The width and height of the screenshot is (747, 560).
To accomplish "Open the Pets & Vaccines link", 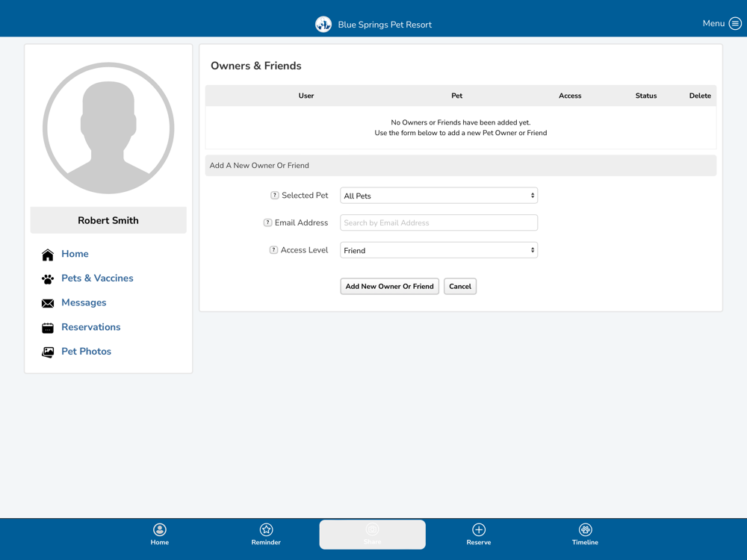I will [x=97, y=279].
